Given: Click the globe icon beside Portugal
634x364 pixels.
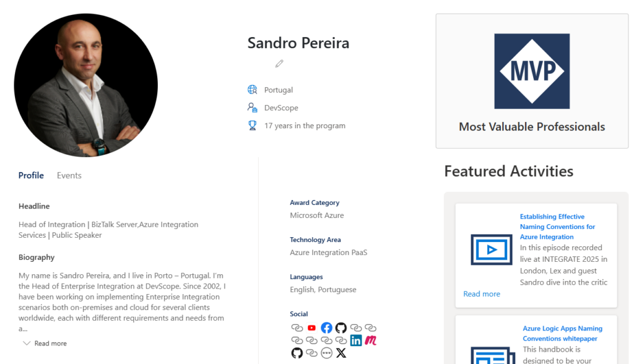Looking at the screenshot, I should tap(253, 89).
